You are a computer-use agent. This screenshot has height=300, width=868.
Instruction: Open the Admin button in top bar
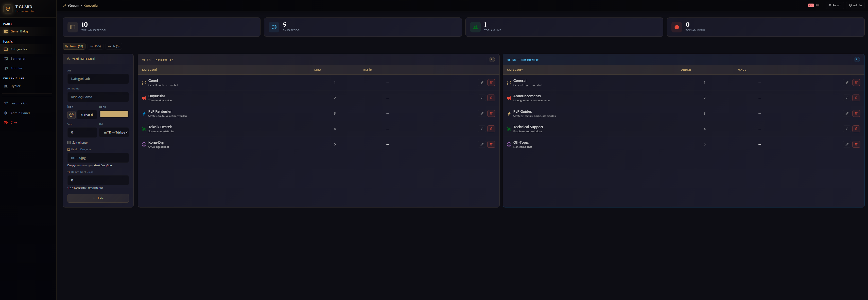pyautogui.click(x=855, y=5)
